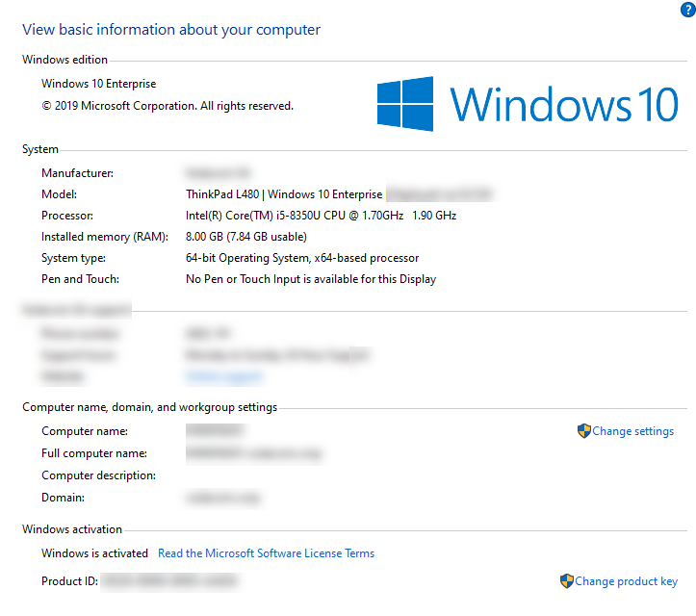Click the 'Processor:' label
The height and width of the screenshot is (616, 696).
[x=67, y=216]
